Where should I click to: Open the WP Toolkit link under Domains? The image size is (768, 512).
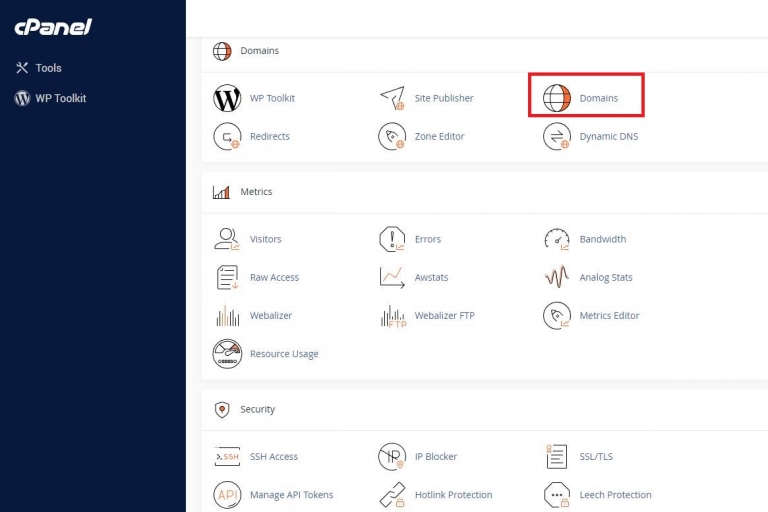click(272, 98)
